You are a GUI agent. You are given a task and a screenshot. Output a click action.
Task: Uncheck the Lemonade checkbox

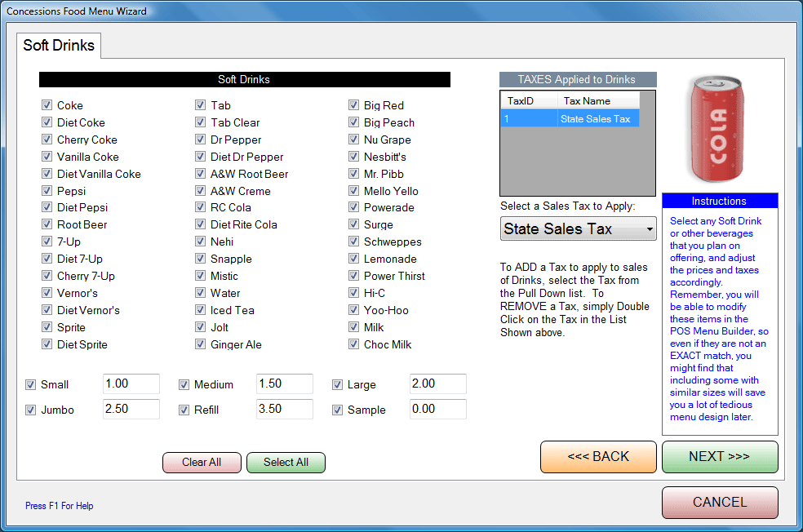pos(353,259)
